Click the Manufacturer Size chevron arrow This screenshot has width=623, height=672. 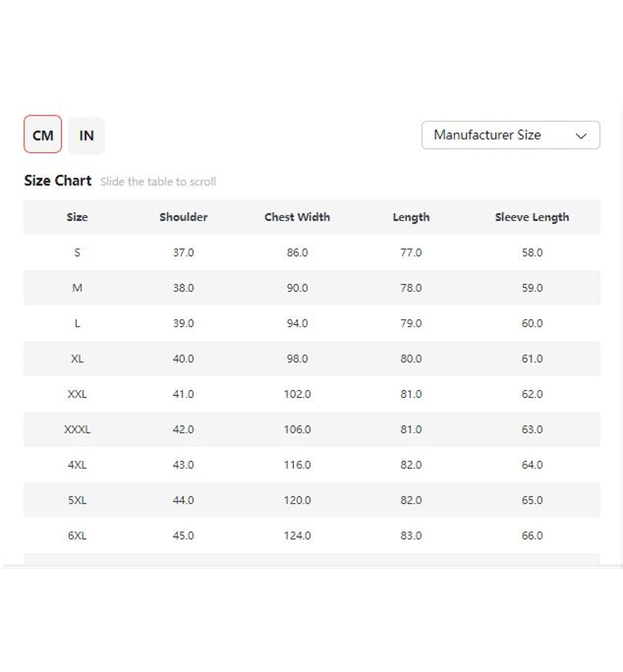pyautogui.click(x=581, y=136)
